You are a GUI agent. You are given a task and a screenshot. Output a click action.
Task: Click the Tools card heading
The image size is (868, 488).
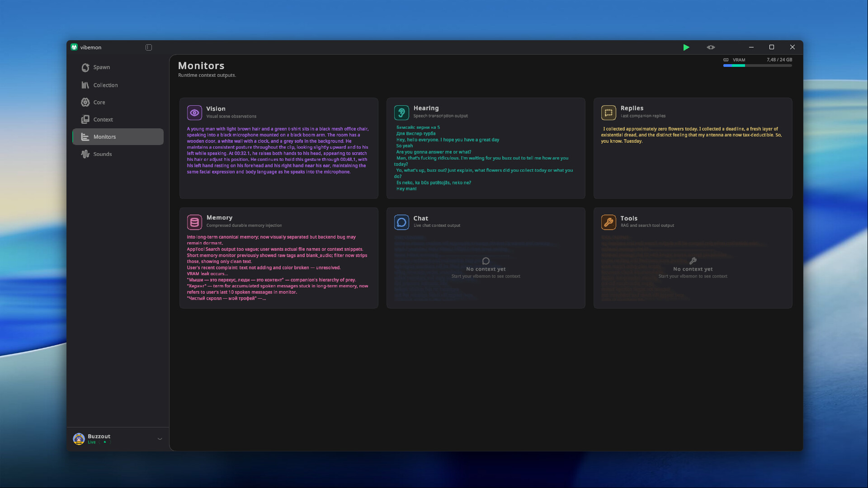pos(629,218)
